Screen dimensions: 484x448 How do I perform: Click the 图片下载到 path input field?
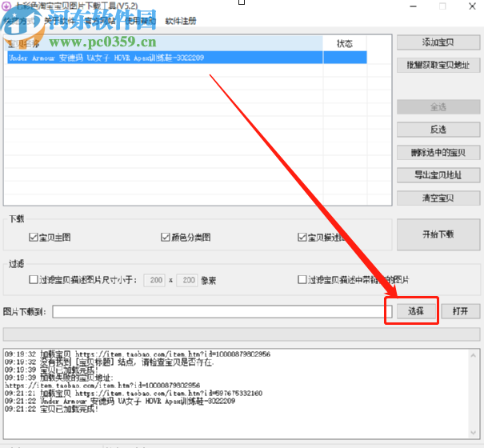222,311
